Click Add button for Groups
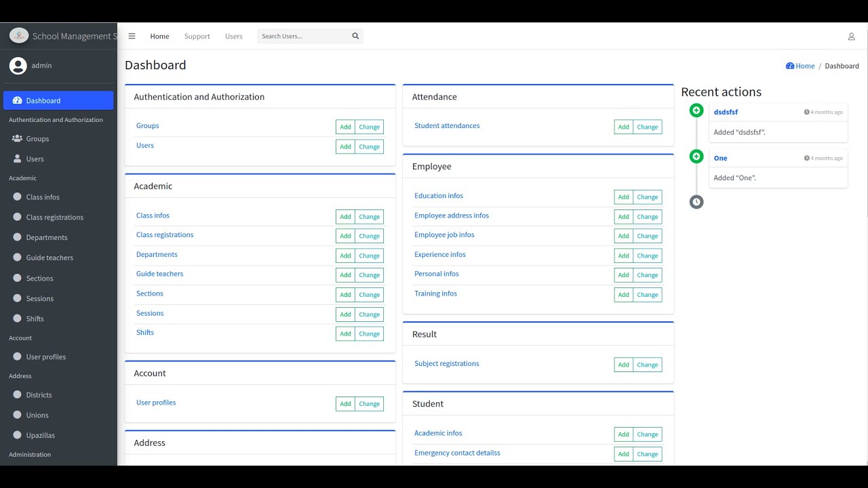Image resolution: width=868 pixels, height=488 pixels. pyautogui.click(x=345, y=127)
